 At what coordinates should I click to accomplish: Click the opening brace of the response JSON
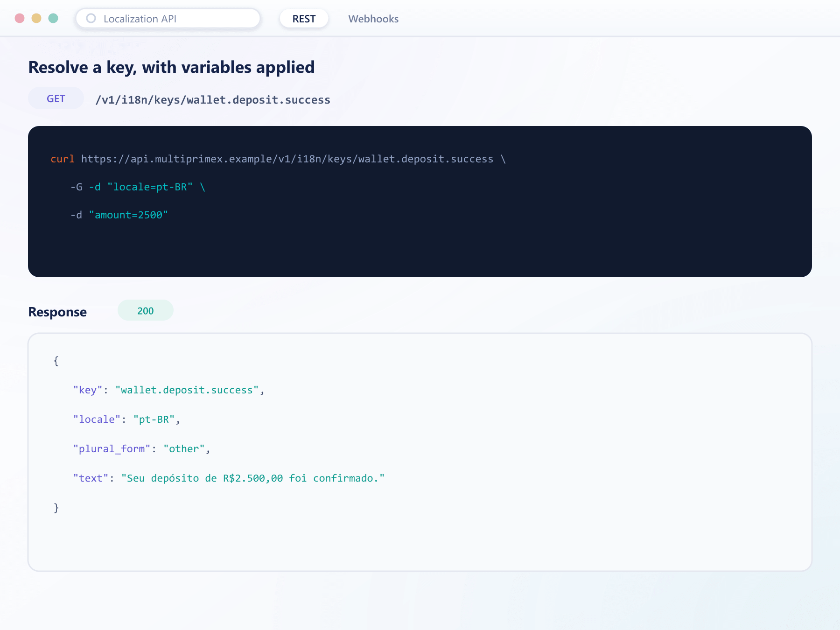coord(56,361)
